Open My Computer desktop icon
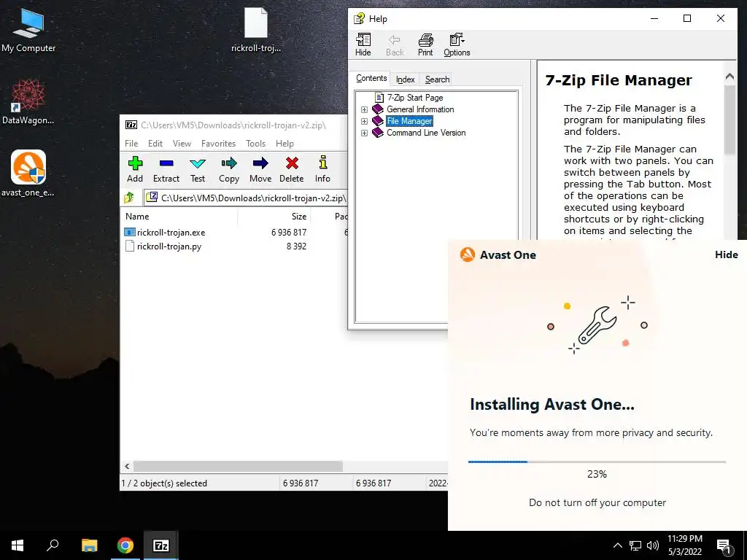Image resolution: width=747 pixels, height=560 pixels. [x=28, y=30]
